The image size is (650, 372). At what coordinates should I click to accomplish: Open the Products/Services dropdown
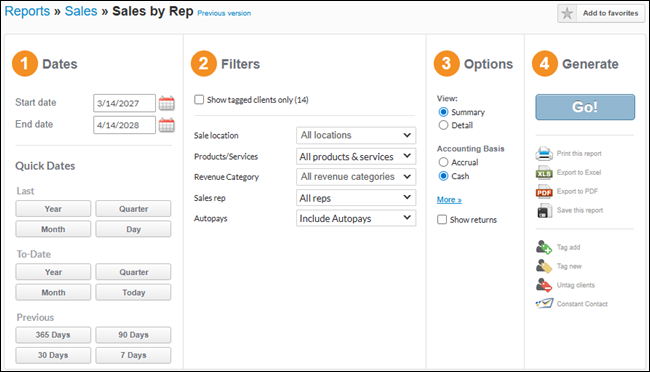(x=356, y=156)
